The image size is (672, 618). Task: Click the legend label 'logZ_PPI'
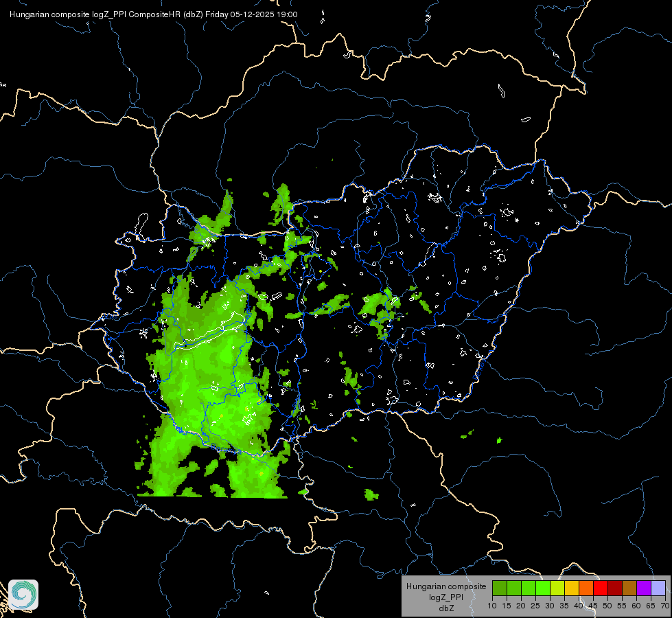[446, 597]
